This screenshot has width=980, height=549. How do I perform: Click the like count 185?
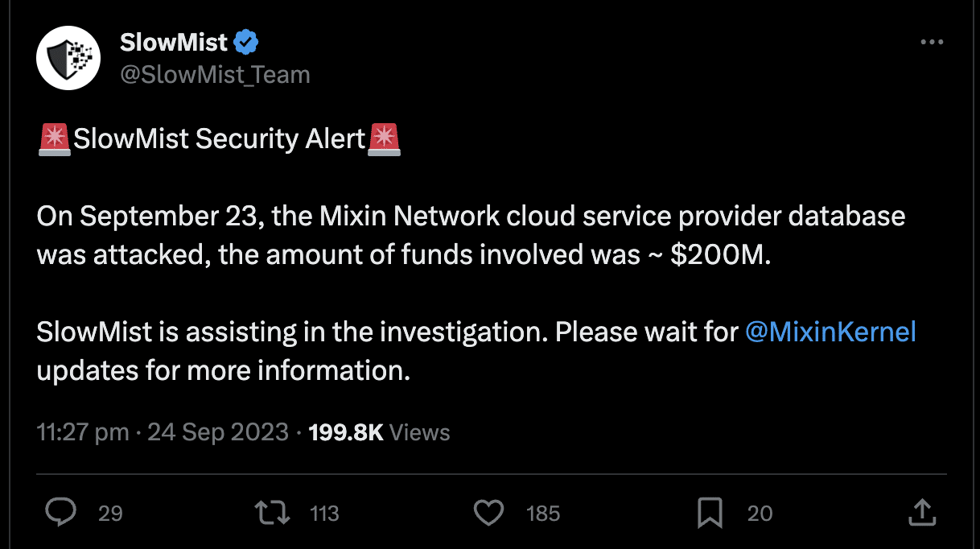(x=543, y=514)
